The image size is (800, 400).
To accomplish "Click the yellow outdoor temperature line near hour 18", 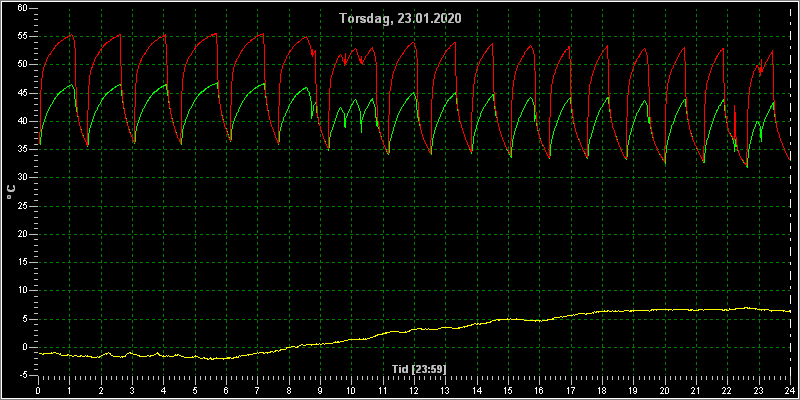I will [x=602, y=311].
